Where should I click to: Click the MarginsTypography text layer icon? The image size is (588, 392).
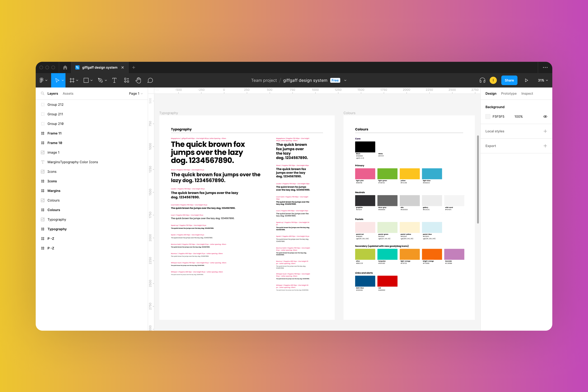(43, 162)
